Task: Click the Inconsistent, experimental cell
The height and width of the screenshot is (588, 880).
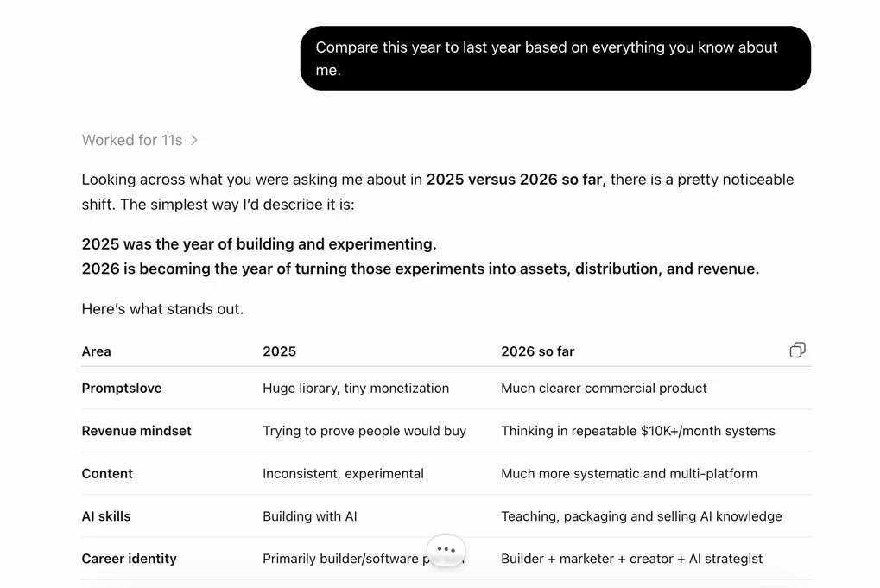Action: coord(343,473)
